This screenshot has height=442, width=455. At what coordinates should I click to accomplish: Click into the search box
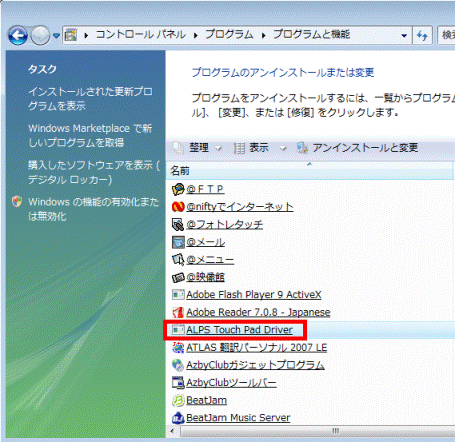(446, 35)
